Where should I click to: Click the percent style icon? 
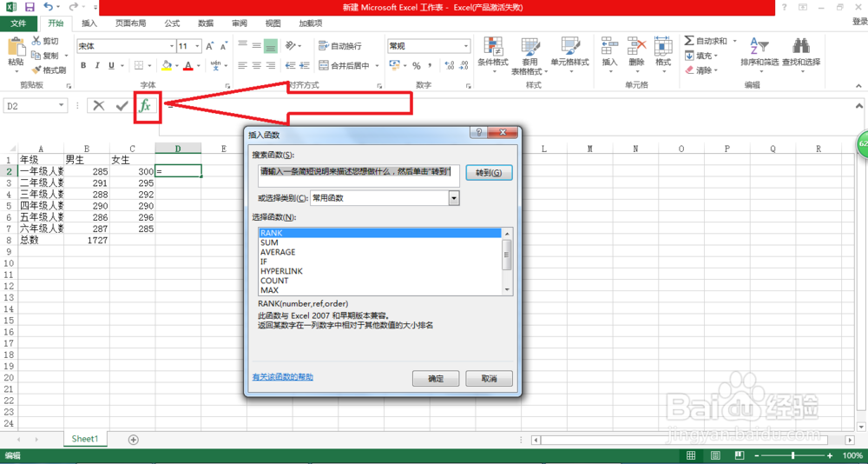[x=417, y=65]
